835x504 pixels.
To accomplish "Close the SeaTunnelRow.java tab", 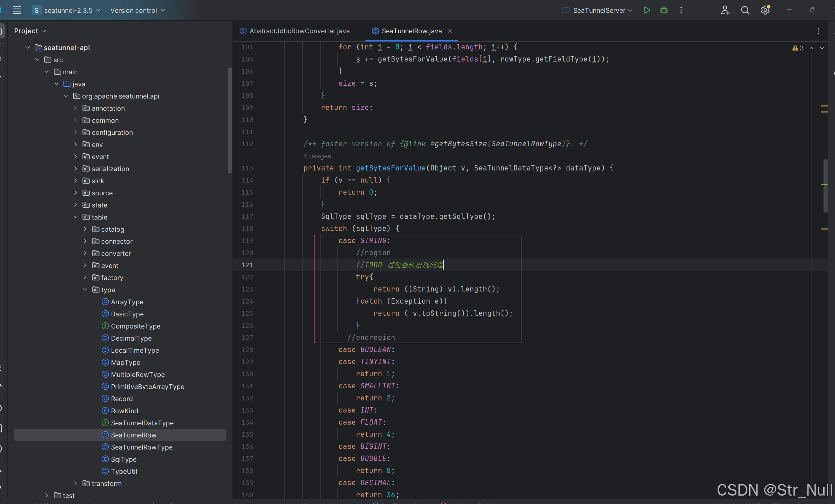I will point(450,31).
